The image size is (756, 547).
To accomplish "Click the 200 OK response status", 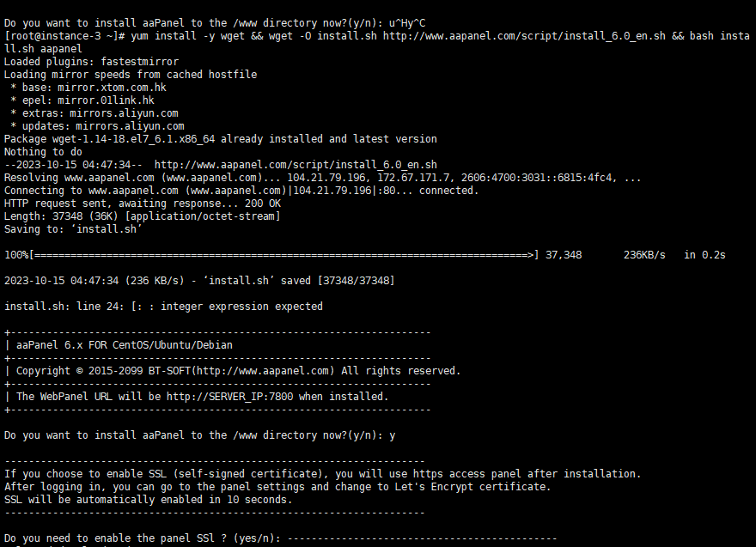I will pyautogui.click(x=262, y=204).
